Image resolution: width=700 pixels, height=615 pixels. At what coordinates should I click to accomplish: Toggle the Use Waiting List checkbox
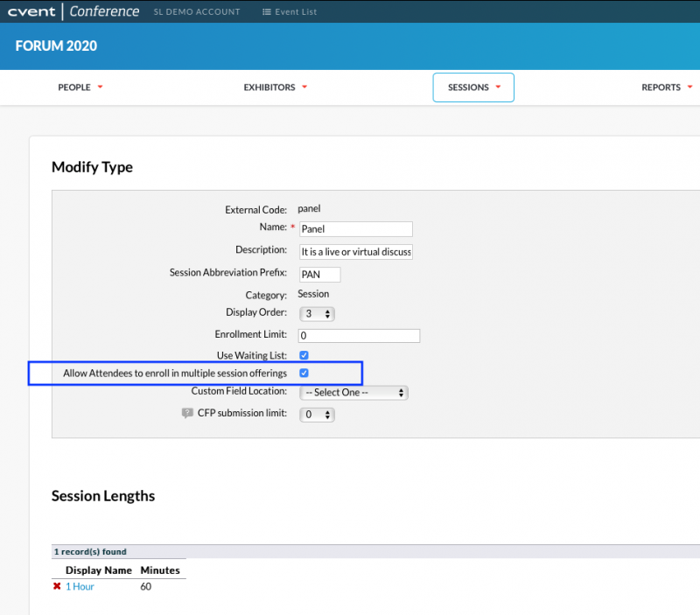[x=304, y=355]
